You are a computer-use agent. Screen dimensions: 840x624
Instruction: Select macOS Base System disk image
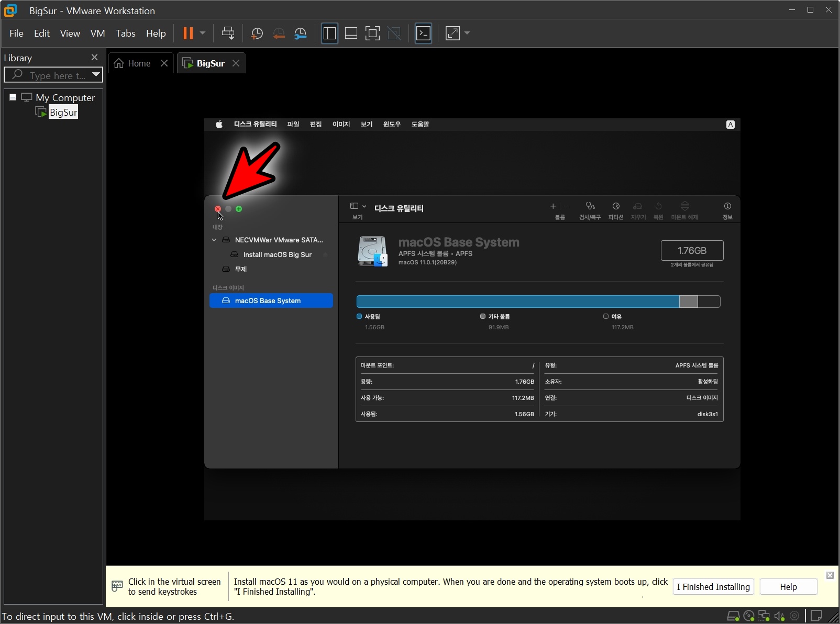[271, 300]
